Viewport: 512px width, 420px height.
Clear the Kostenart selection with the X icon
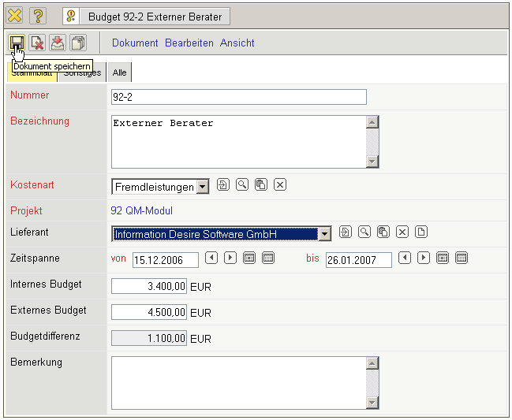click(279, 185)
